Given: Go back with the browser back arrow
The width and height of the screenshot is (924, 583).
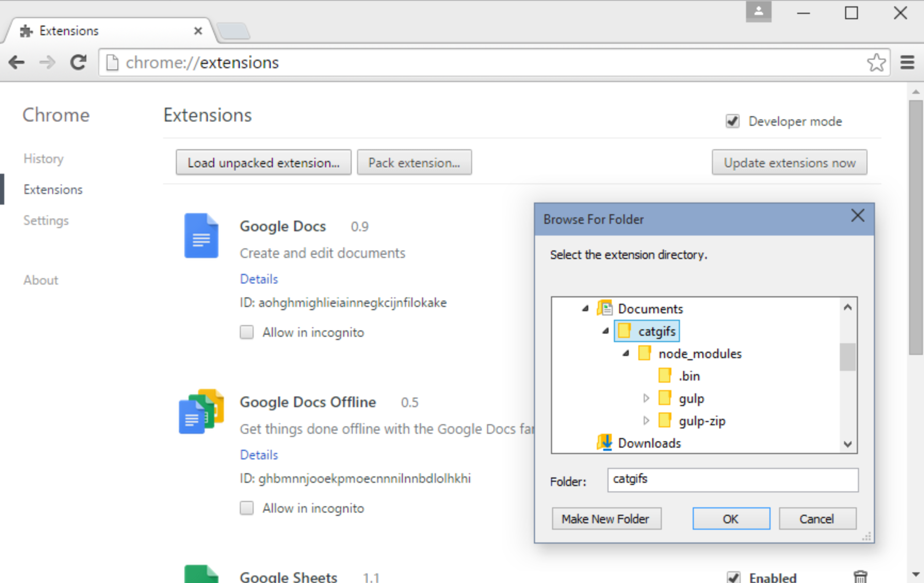Looking at the screenshot, I should click(x=17, y=62).
